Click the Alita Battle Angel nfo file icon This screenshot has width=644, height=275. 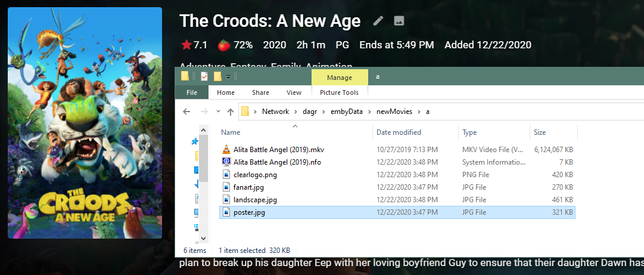226,162
